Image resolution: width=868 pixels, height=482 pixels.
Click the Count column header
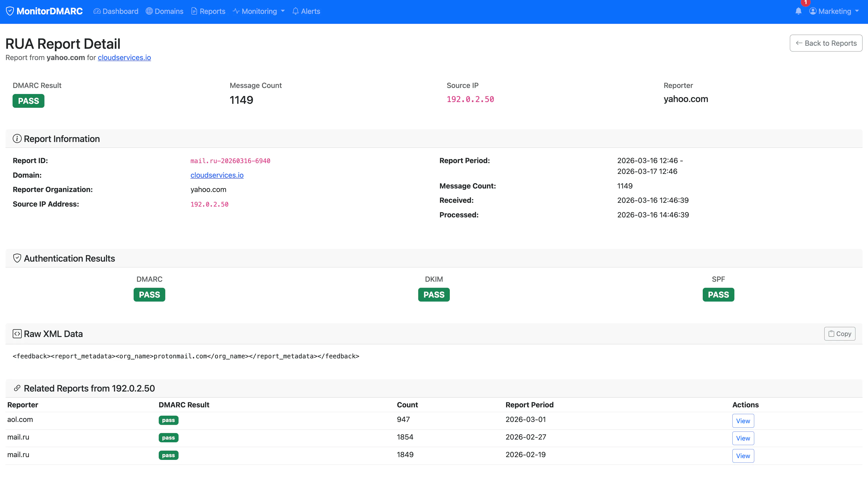(x=407, y=405)
